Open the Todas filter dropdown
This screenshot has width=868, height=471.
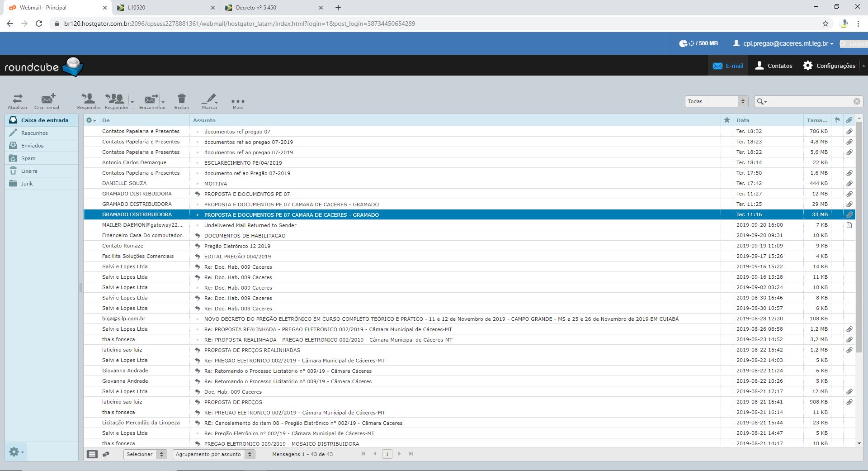pos(717,101)
